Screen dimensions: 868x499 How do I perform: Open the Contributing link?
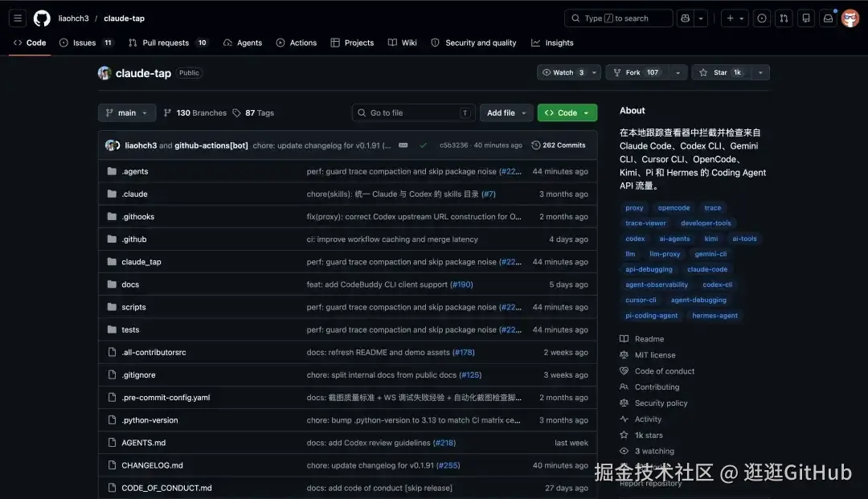tap(657, 387)
